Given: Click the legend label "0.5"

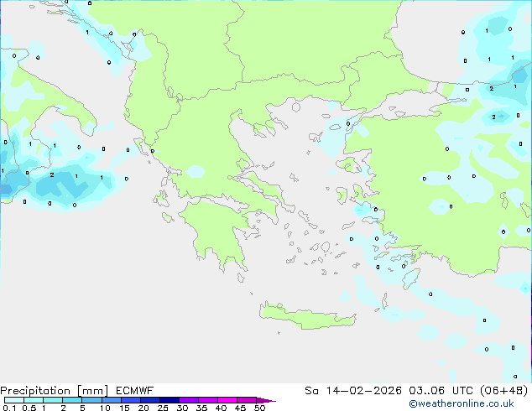Looking at the screenshot, I should (x=29, y=408).
